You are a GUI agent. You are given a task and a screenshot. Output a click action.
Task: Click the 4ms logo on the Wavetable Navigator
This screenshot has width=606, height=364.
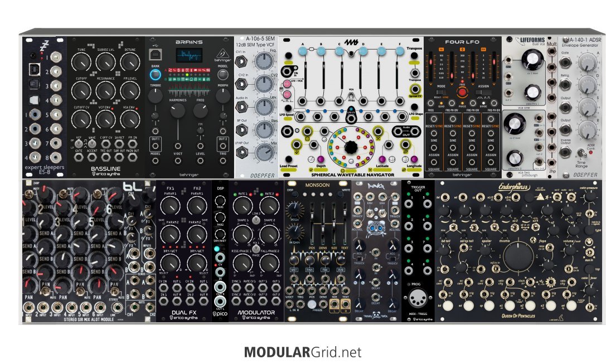click(x=351, y=42)
